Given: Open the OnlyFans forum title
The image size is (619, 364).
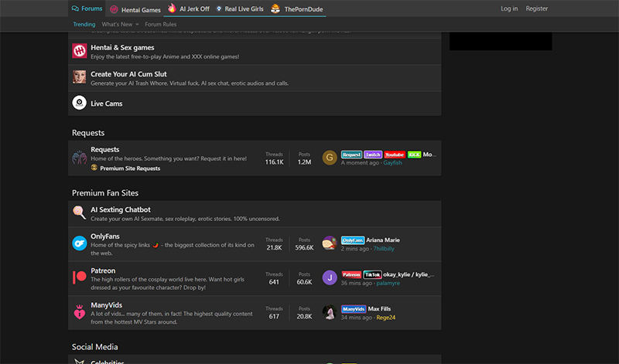Looking at the screenshot, I should (x=105, y=236).
